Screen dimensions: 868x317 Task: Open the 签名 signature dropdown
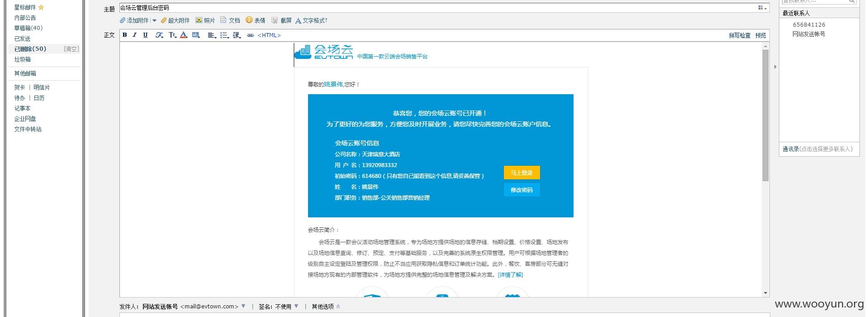coord(296,306)
